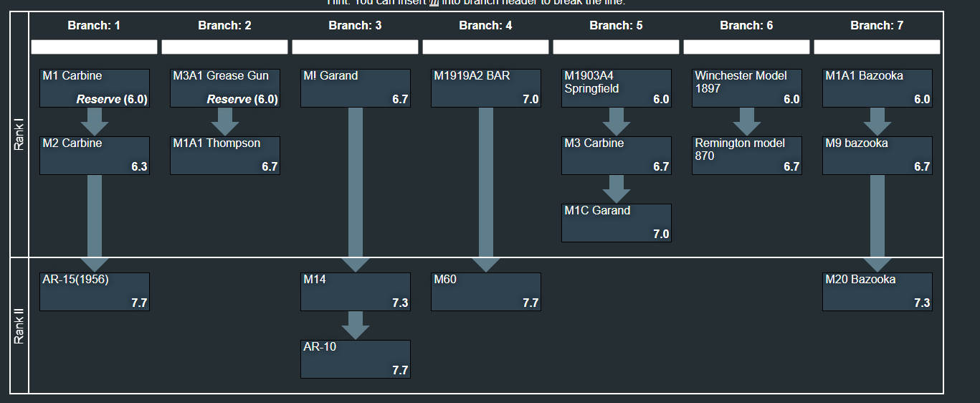Image resolution: width=980 pixels, height=403 pixels.
Task: Click the Rank II row label
Action: (19, 326)
